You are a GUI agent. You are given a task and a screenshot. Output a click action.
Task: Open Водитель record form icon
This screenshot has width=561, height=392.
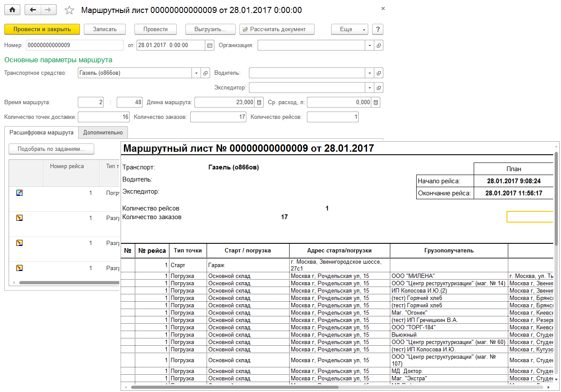point(379,73)
